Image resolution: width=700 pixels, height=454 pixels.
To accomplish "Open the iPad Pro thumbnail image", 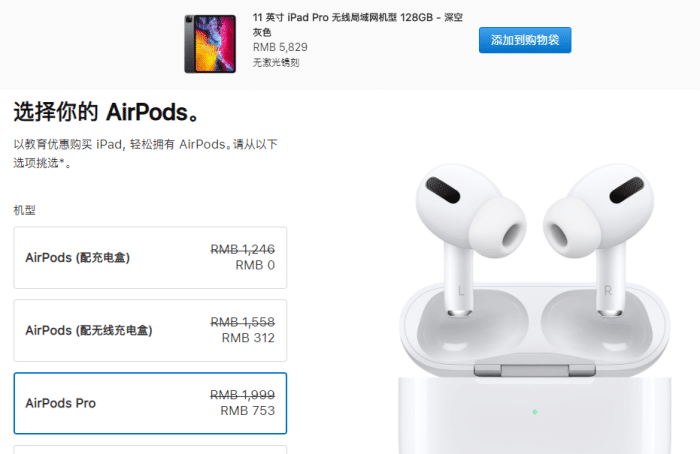I will coord(210,44).
